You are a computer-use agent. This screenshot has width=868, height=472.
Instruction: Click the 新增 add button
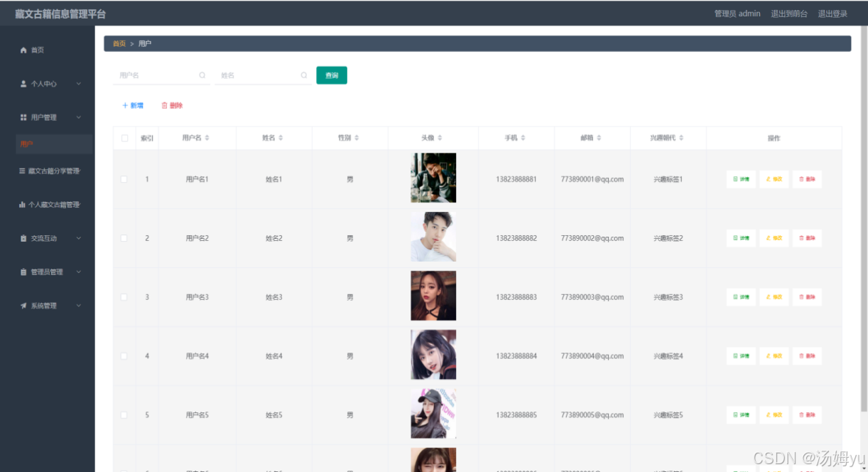[133, 105]
